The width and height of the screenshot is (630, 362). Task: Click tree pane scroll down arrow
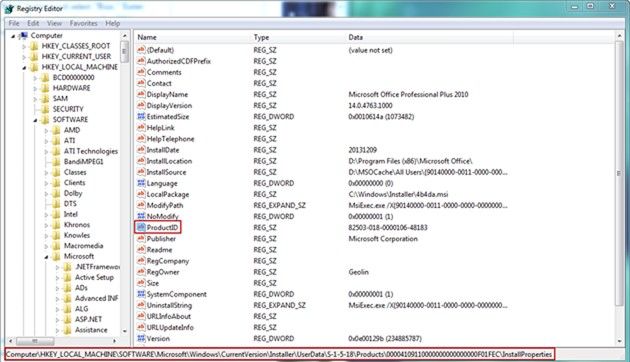[x=125, y=331]
